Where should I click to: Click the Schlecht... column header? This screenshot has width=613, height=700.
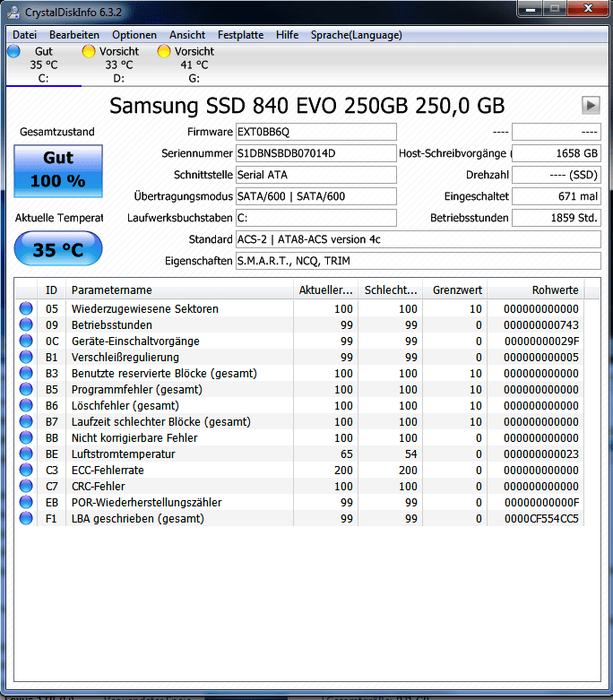click(x=391, y=290)
